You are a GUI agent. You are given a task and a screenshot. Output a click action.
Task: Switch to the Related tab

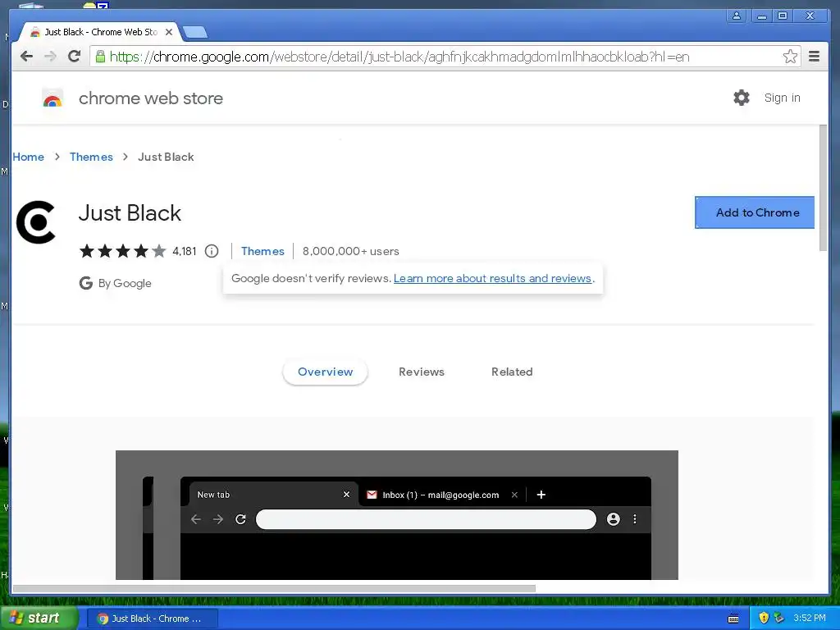pos(512,372)
